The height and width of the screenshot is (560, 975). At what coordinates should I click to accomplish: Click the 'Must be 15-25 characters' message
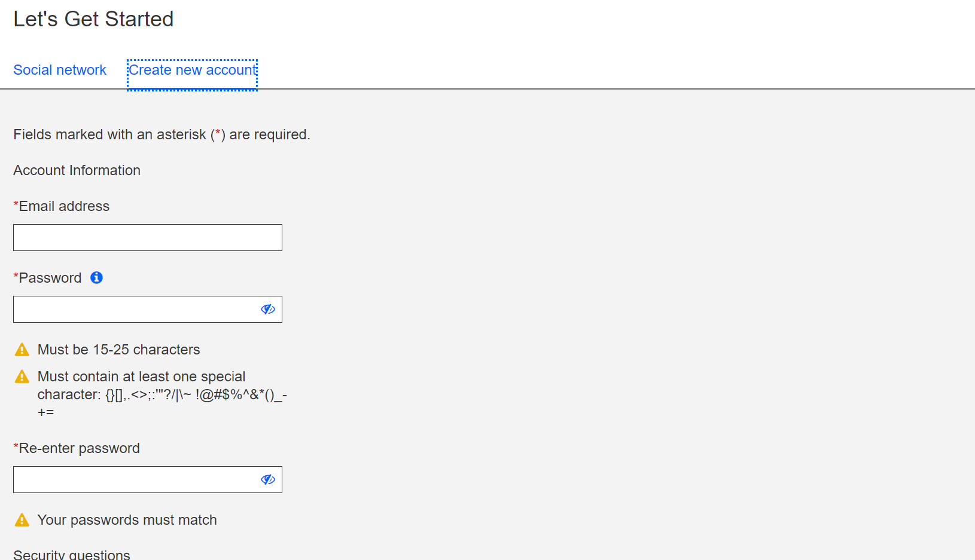click(x=118, y=350)
